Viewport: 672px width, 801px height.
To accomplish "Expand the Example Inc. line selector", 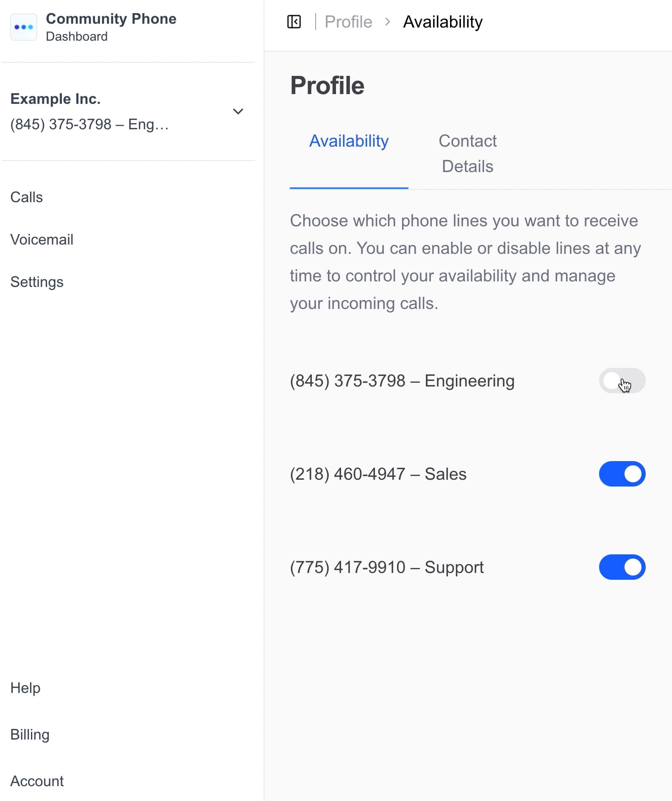I will (x=238, y=111).
